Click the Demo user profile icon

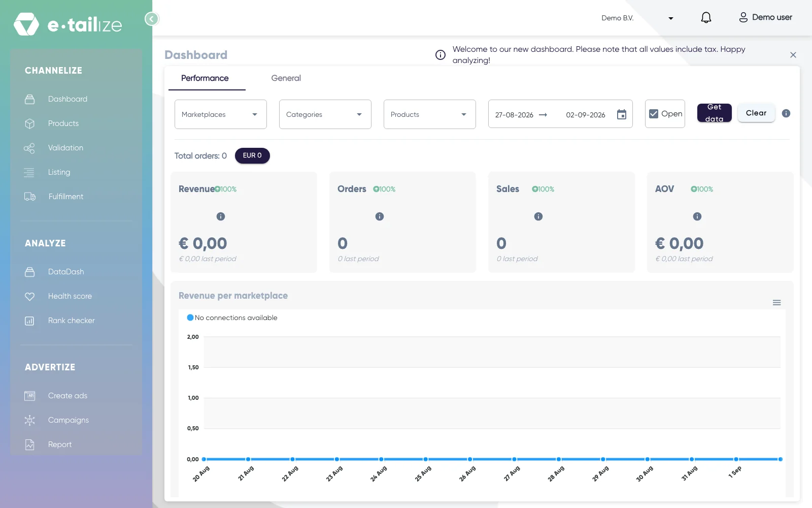pos(743,18)
